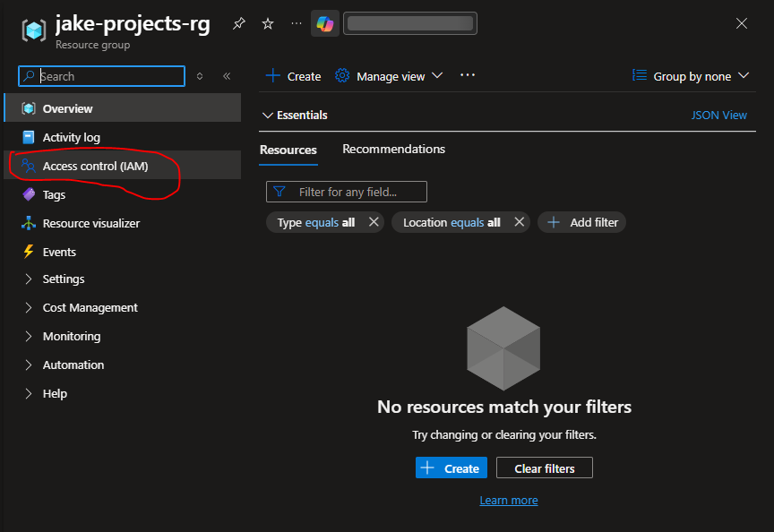Image resolution: width=774 pixels, height=532 pixels.
Task: Open the Copilot icon in the header
Action: click(325, 23)
